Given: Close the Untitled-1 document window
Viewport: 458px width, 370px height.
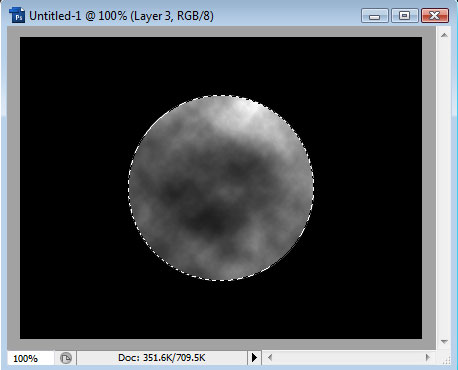Looking at the screenshot, I should [x=435, y=16].
